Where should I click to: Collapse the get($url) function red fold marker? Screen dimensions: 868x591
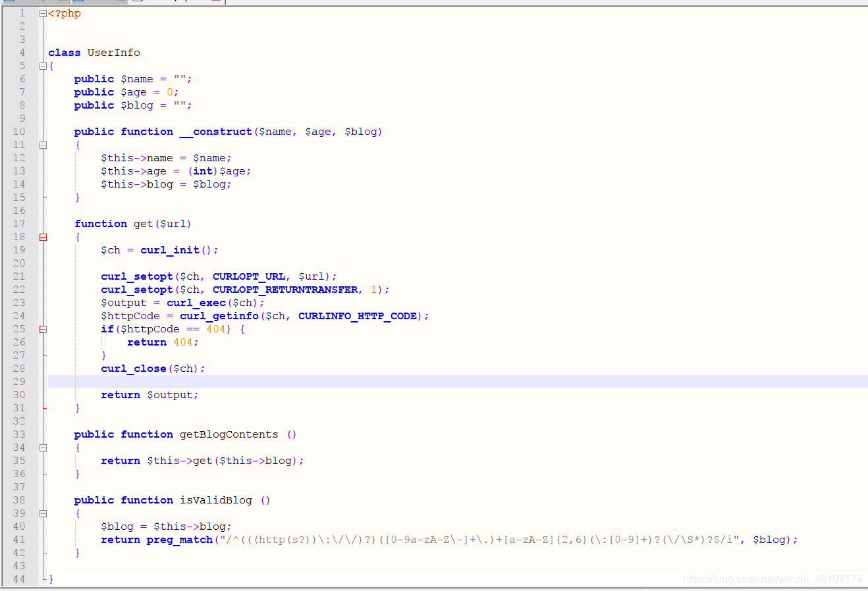(x=43, y=237)
